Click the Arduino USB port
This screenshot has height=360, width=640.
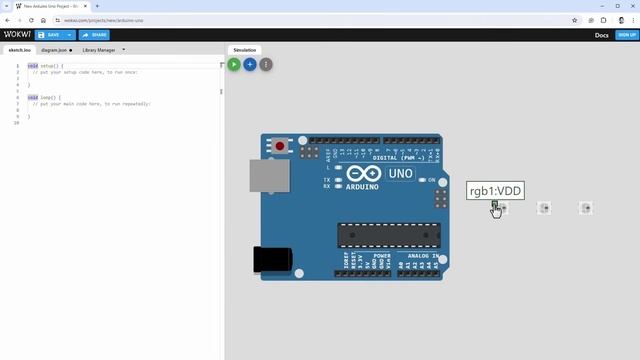tap(270, 176)
